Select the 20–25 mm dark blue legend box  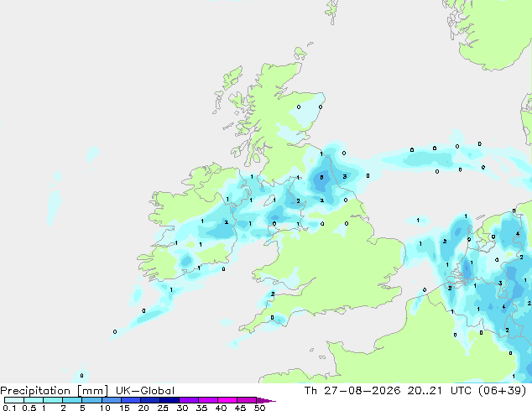click(x=149, y=400)
